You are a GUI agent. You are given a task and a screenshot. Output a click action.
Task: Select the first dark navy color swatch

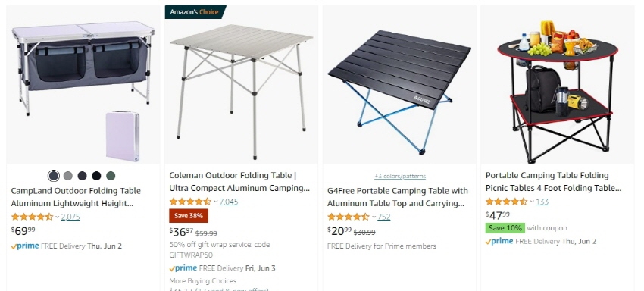coord(54,176)
